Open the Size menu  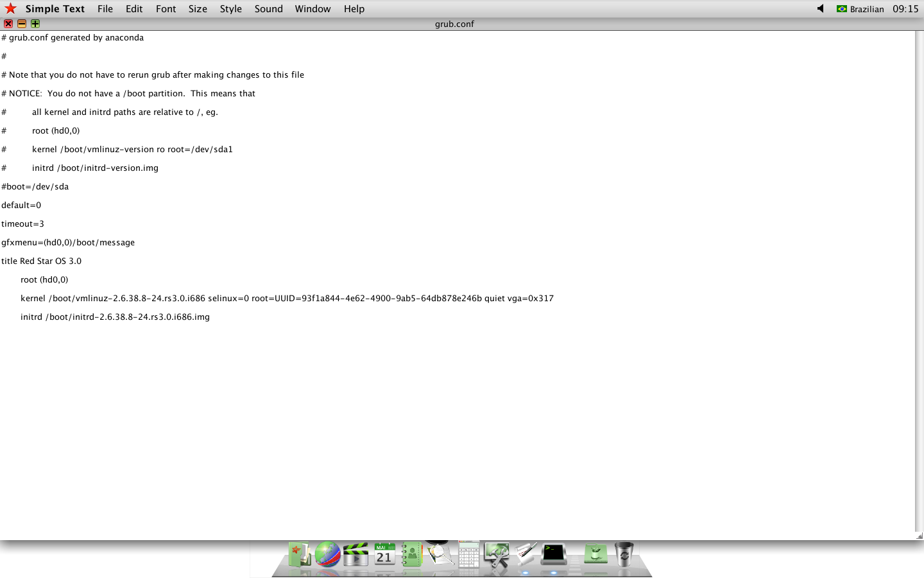[x=198, y=9]
